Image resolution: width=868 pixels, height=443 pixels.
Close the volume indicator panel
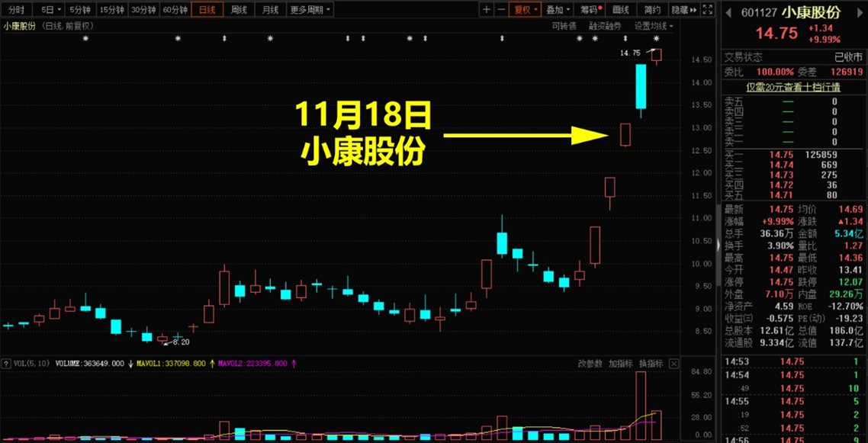[674, 364]
